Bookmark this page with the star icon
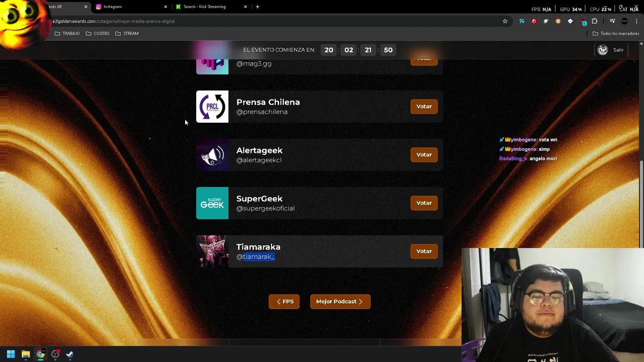The image size is (644, 362). coord(505,21)
